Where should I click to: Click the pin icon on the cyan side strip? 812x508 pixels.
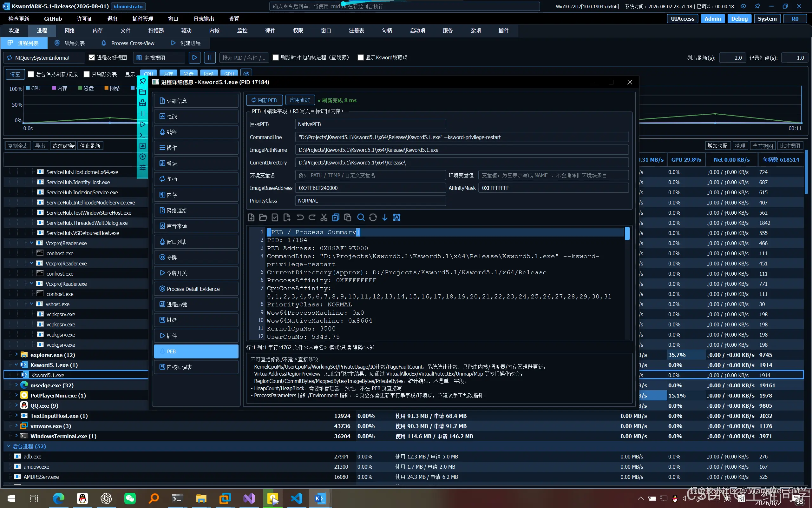(143, 81)
